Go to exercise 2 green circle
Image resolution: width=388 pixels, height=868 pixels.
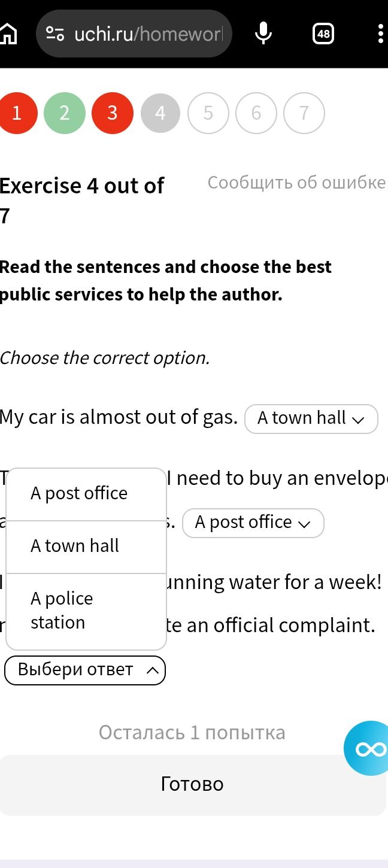65,113
